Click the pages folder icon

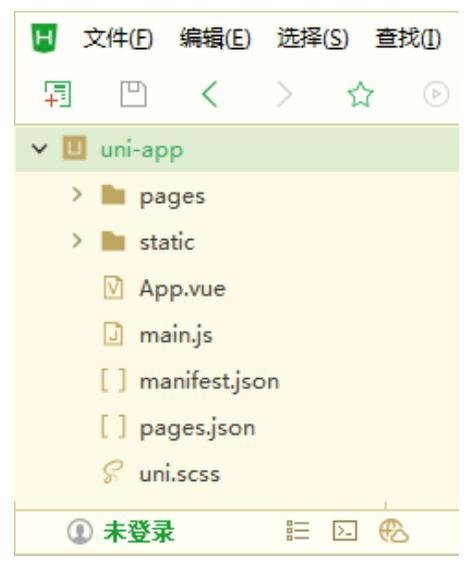click(113, 195)
